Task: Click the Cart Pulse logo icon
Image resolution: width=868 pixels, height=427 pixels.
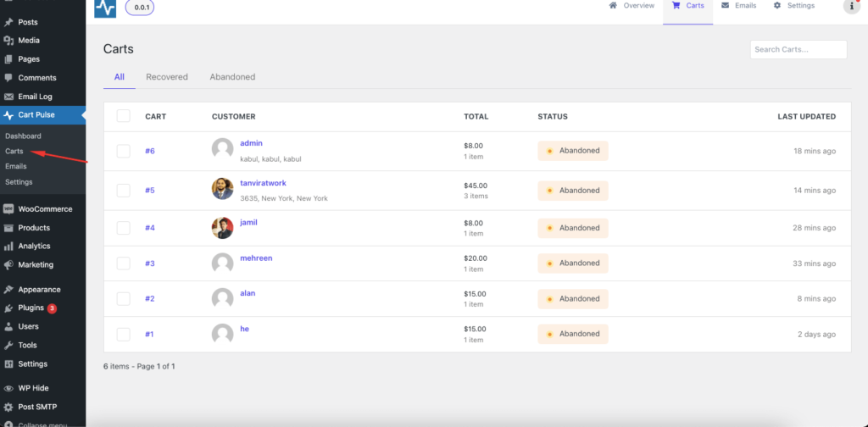Action: pos(105,8)
